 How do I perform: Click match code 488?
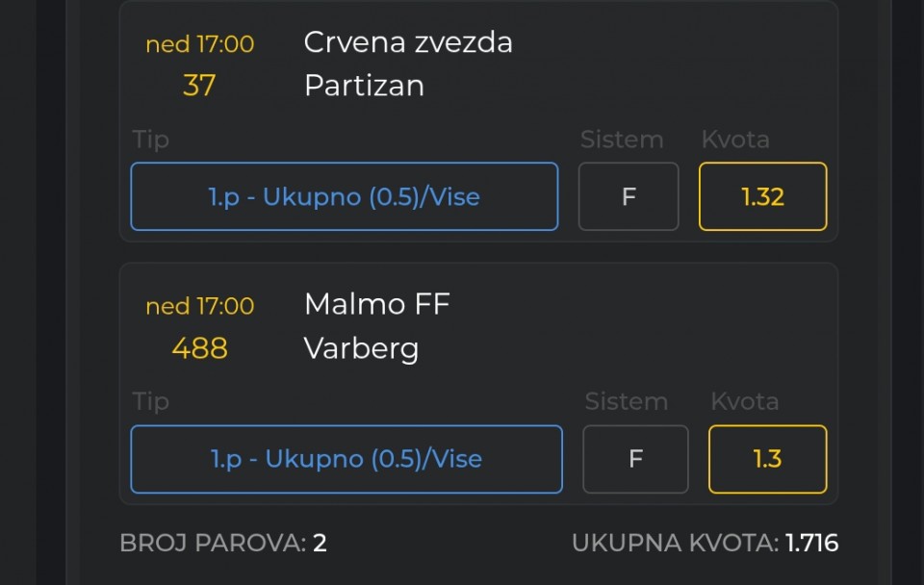click(199, 347)
